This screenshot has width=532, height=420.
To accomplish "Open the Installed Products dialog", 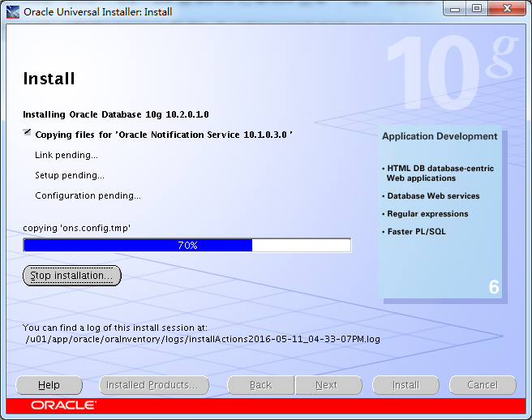I will (x=154, y=385).
